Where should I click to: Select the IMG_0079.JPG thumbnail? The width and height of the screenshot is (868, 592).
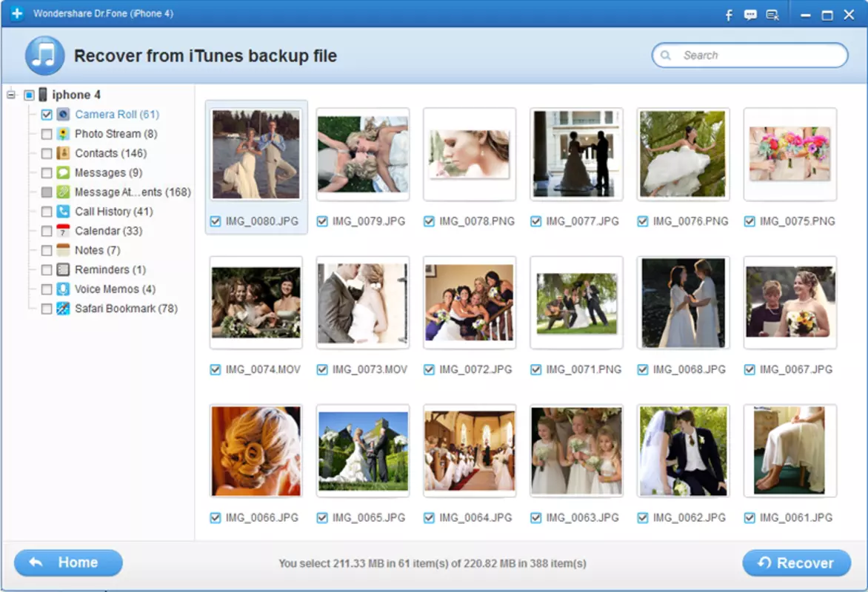tap(363, 155)
